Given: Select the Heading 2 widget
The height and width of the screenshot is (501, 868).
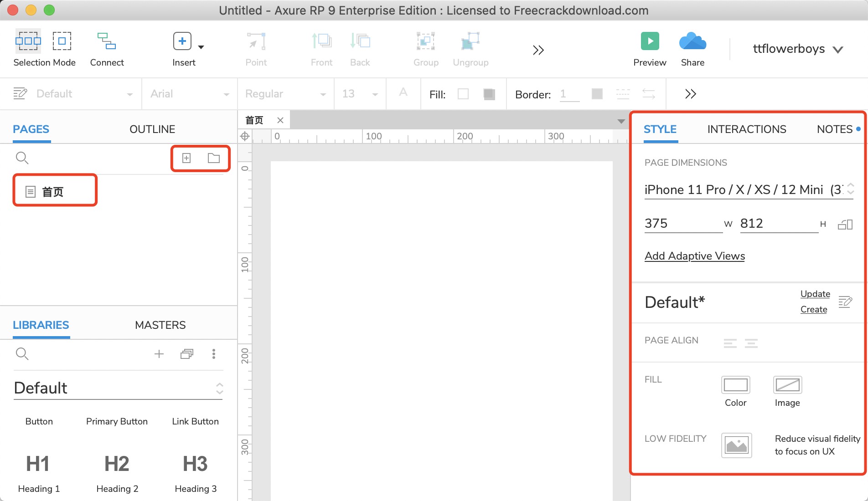Looking at the screenshot, I should (117, 474).
